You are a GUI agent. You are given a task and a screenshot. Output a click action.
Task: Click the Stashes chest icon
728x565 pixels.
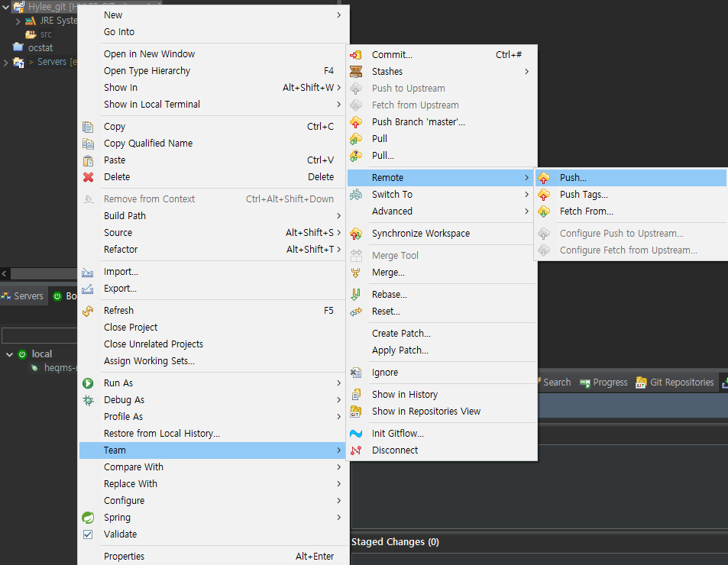pos(356,72)
